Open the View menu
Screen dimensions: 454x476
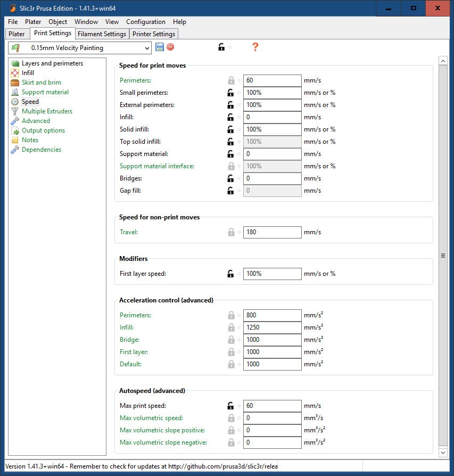(112, 22)
